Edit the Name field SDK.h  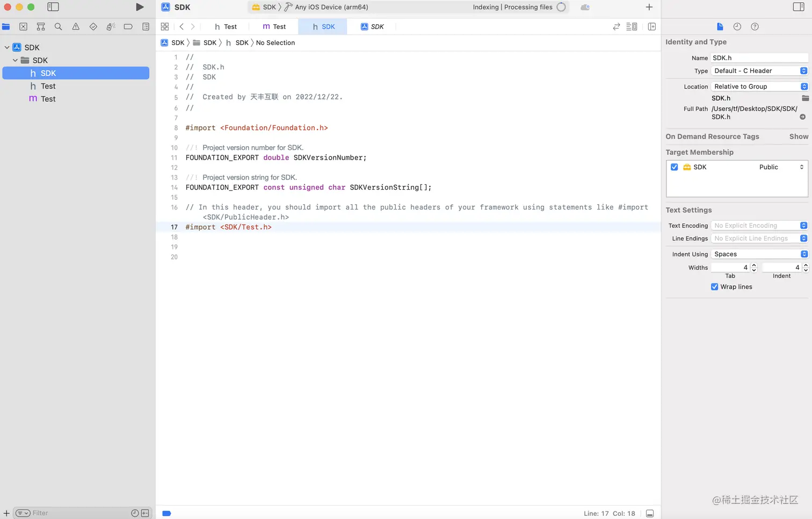(759, 58)
